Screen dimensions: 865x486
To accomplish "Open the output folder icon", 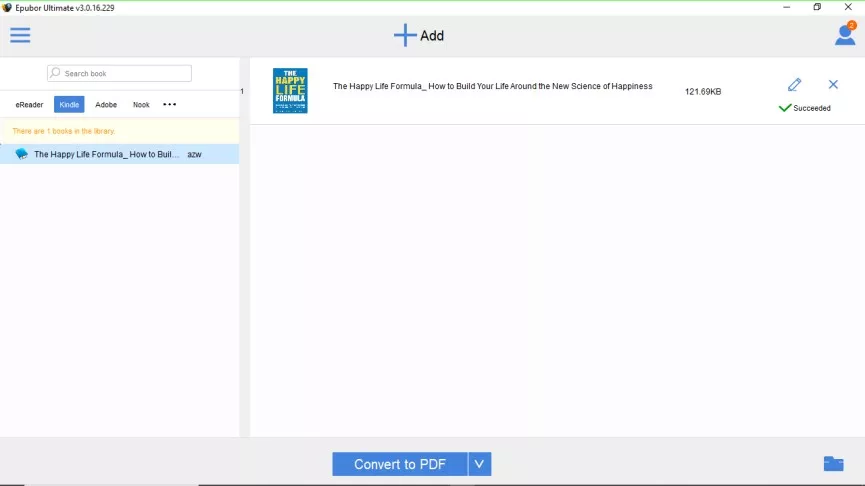I will tap(834, 463).
